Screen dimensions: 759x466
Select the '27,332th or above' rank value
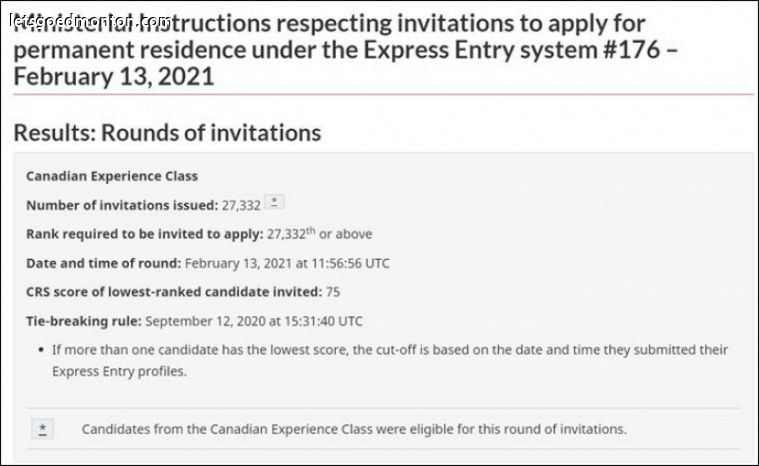point(319,234)
